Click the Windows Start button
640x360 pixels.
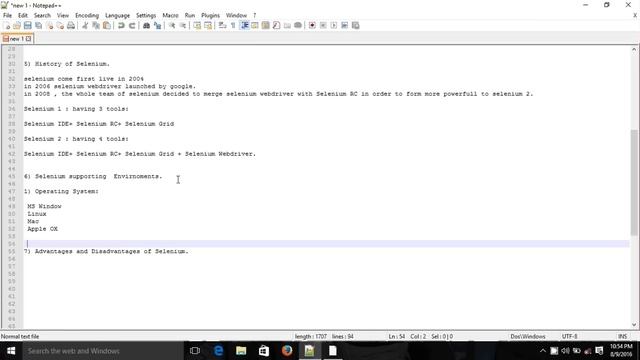11,351
